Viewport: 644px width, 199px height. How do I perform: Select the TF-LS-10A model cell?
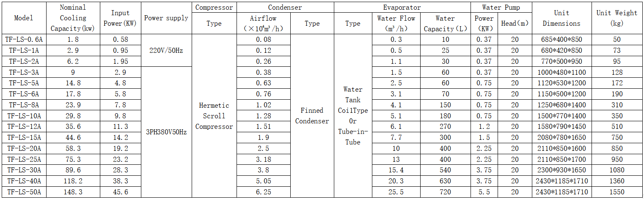pyautogui.click(x=24, y=116)
